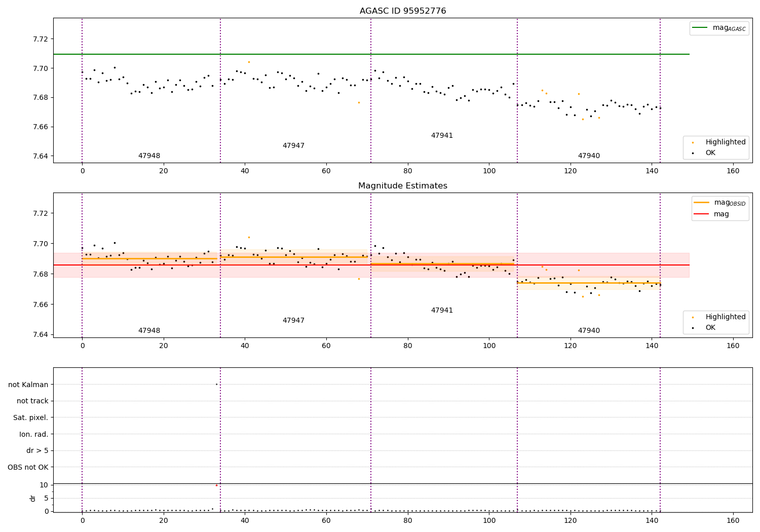
Task: Click the "Sat. pixel." axis label
Action: coord(31,418)
